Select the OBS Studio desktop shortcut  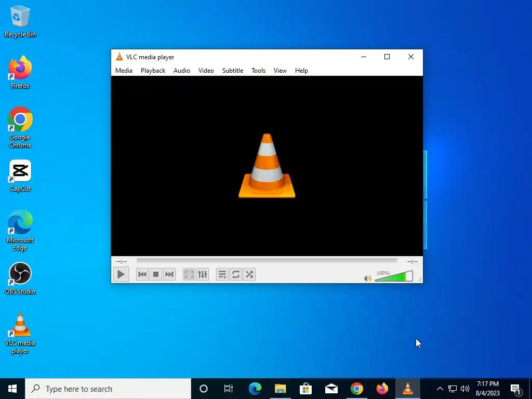(x=20, y=278)
